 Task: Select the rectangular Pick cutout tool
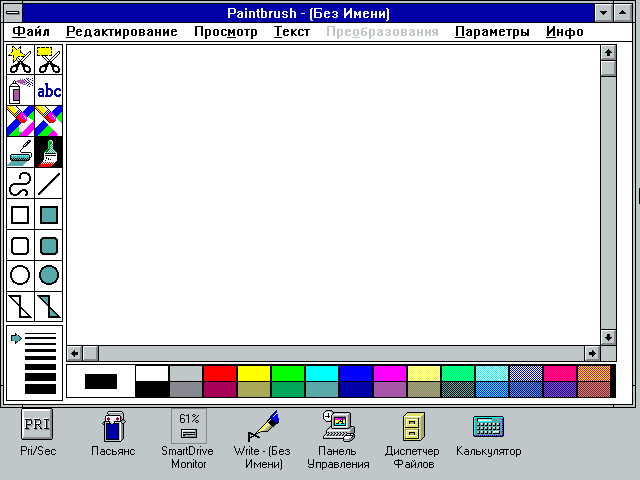coord(49,60)
